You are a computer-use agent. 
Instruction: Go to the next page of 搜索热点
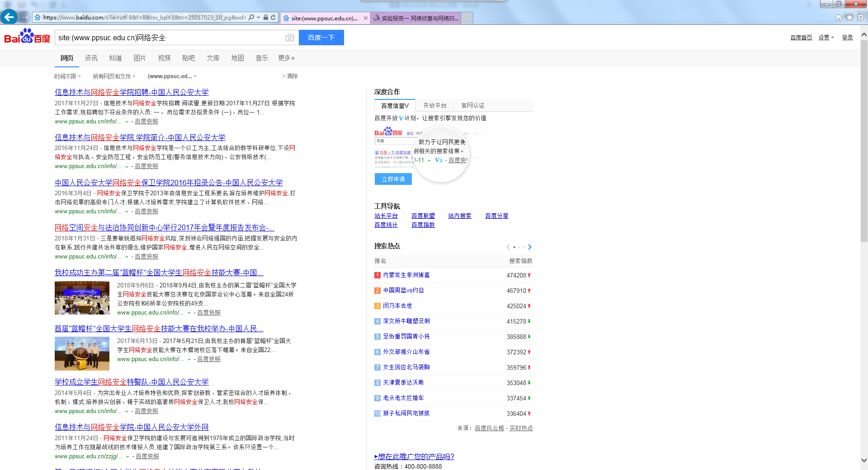530,247
